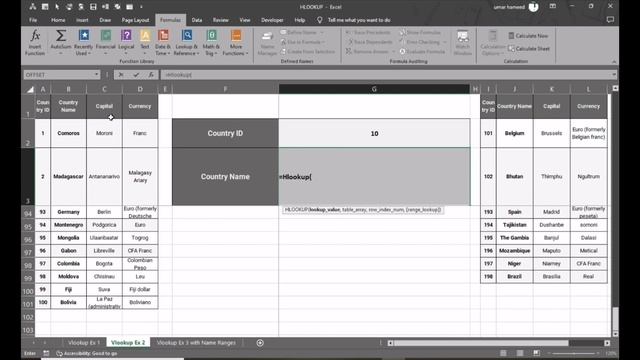Viewport: 640px width, 360px height.
Task: Confirm the formula with the check mark button
Action: 136,75
